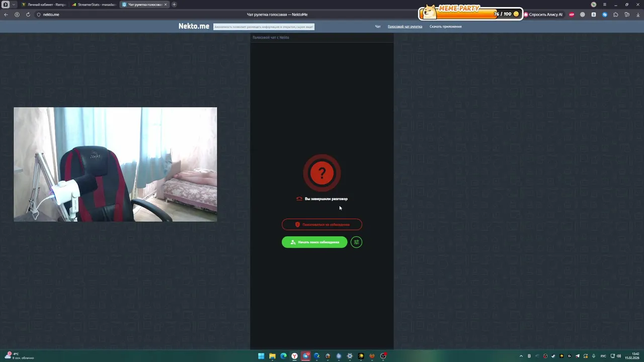Click the grey globe extension icon
This screenshot has height=362, width=644.
pos(583,15)
